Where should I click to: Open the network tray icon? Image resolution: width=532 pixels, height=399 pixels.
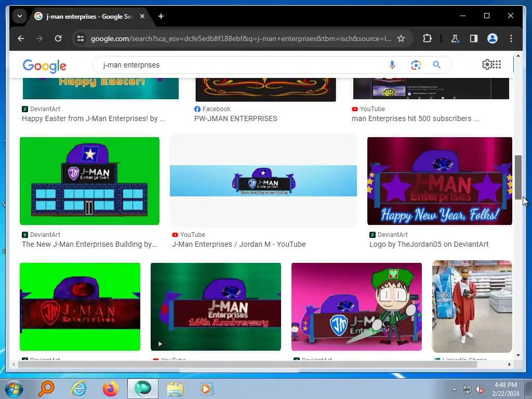[x=467, y=390]
